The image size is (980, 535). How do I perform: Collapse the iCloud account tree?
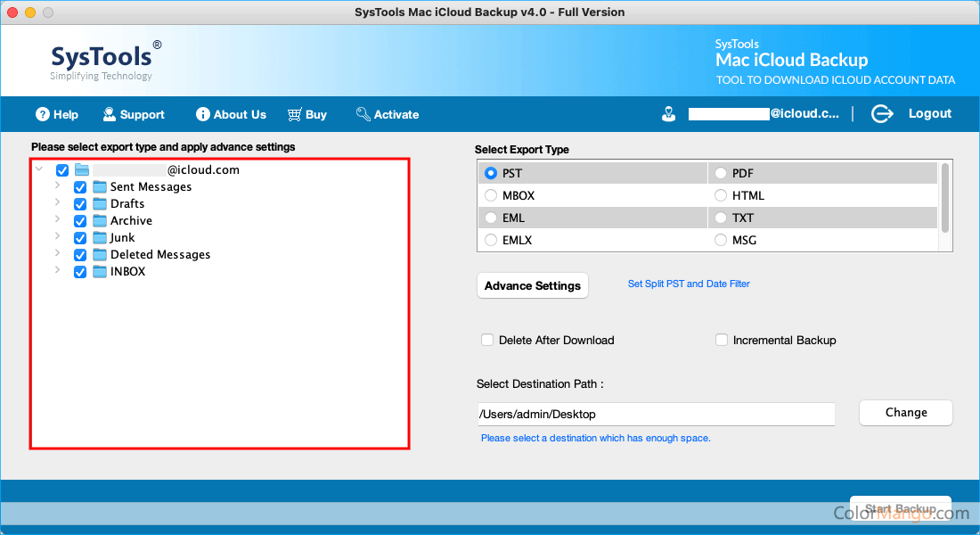37,169
